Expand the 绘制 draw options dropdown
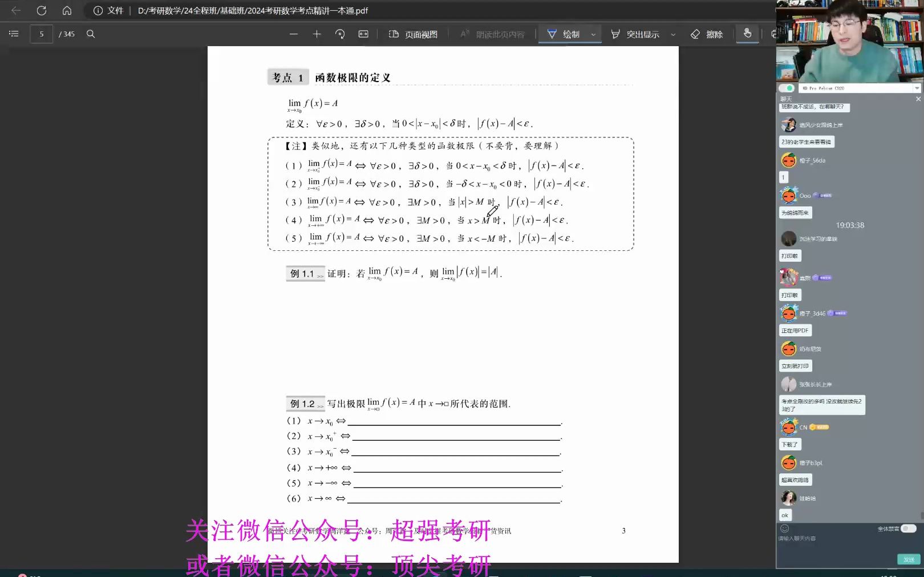The image size is (924, 577). tap(593, 34)
